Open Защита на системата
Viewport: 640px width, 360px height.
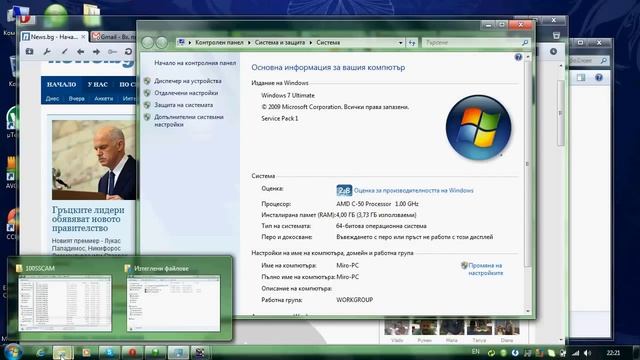pyautogui.click(x=184, y=105)
